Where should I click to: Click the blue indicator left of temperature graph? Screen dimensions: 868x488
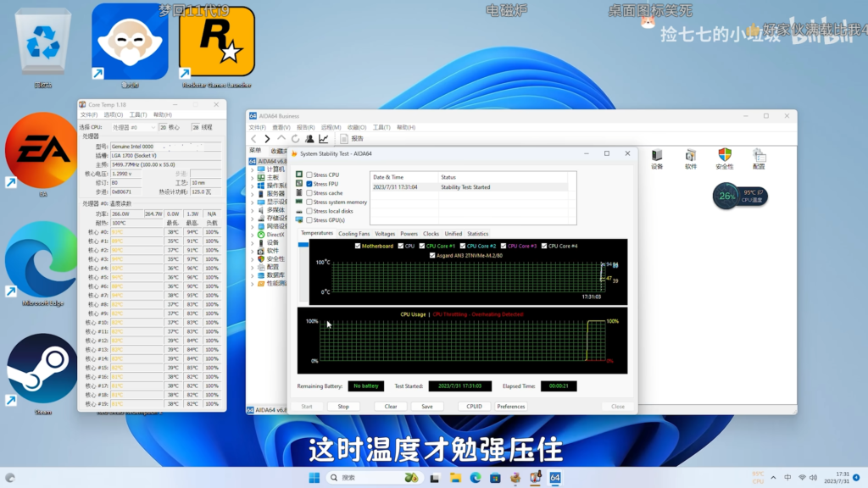pyautogui.click(x=303, y=245)
